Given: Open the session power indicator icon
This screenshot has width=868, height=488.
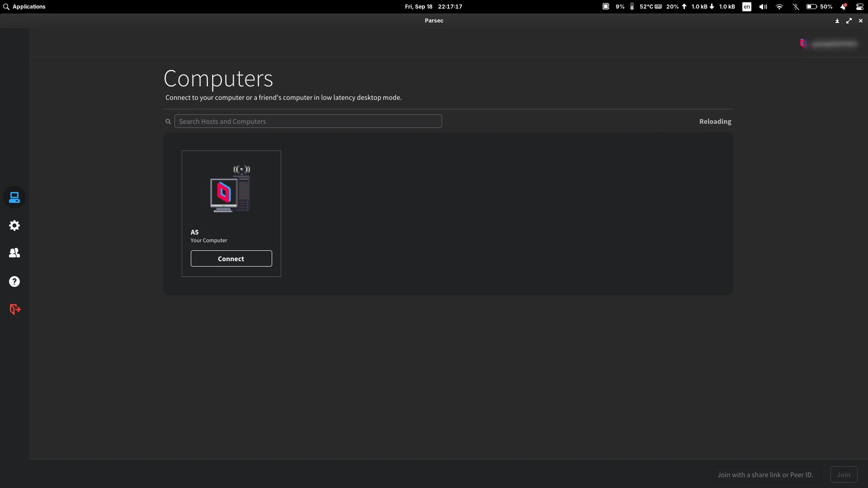Looking at the screenshot, I should pos(859,7).
